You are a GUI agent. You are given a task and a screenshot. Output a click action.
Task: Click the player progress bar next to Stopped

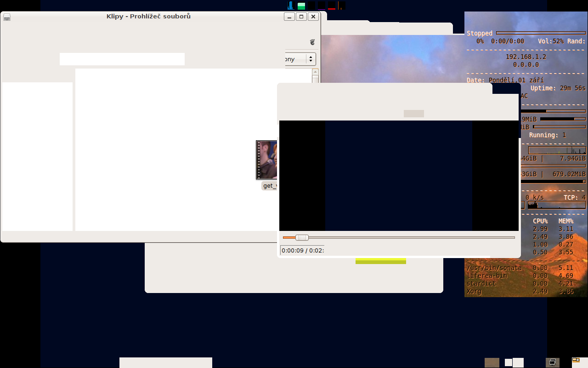tap(541, 33)
